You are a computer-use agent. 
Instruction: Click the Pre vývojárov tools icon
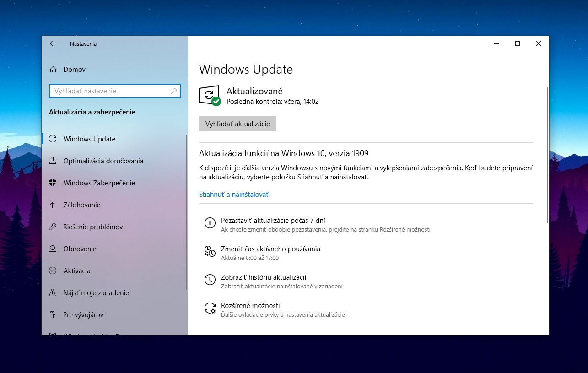53,314
